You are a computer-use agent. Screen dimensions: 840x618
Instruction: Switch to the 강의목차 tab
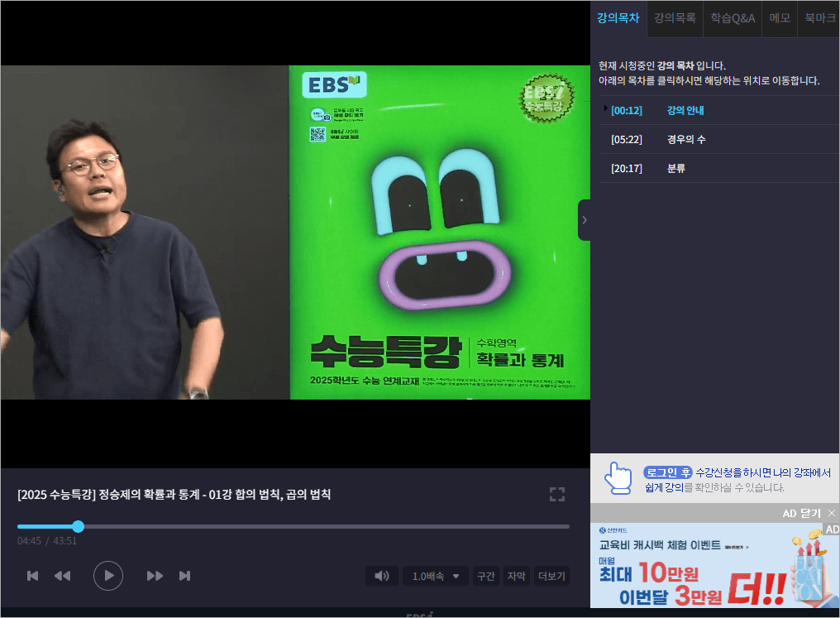(618, 18)
